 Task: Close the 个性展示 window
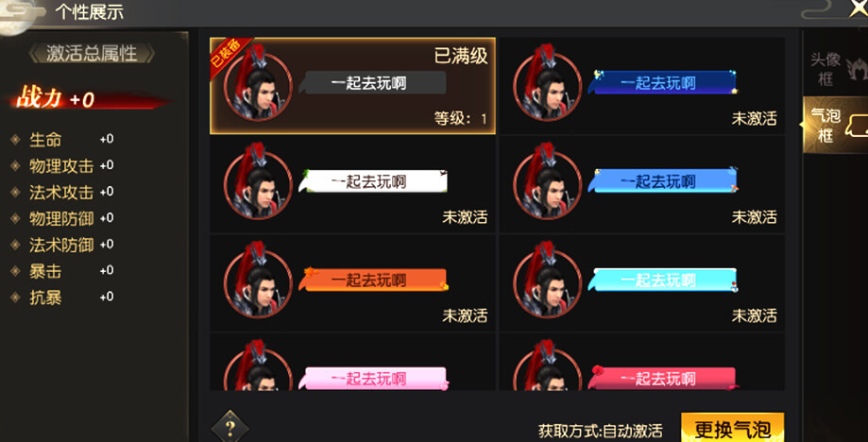tap(859, 8)
